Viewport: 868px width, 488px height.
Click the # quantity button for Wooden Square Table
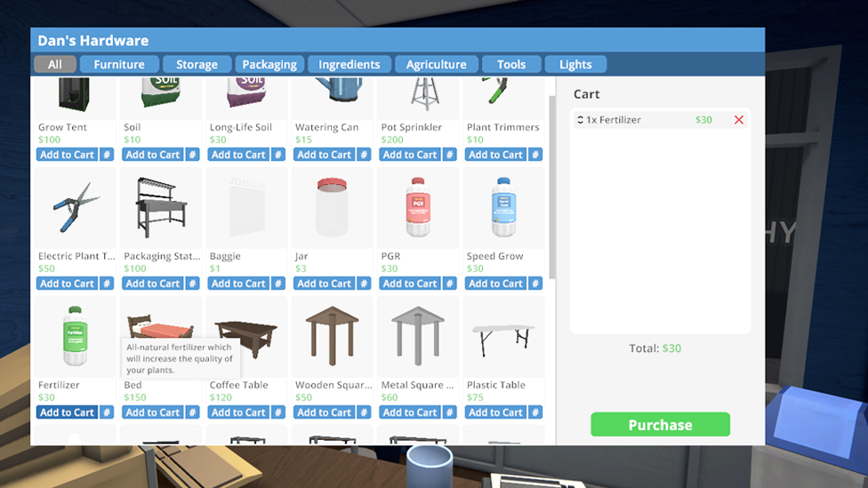pos(365,412)
